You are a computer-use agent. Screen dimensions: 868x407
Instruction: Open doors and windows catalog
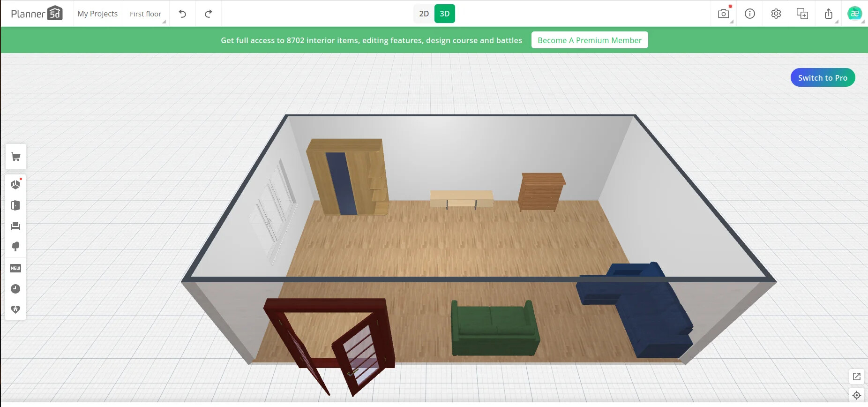(x=15, y=205)
